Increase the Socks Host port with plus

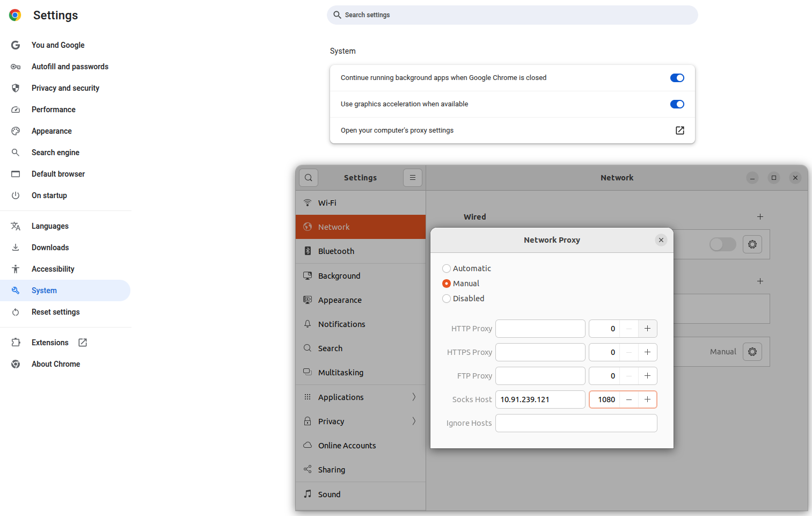(x=647, y=399)
